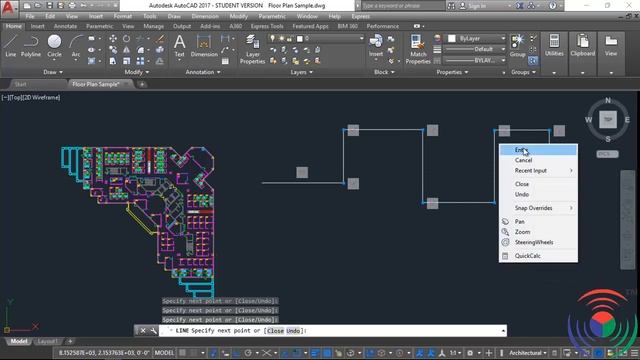Switch to the Layout1 tab
Image resolution: width=640 pixels, height=360 pixels.
(x=48, y=341)
